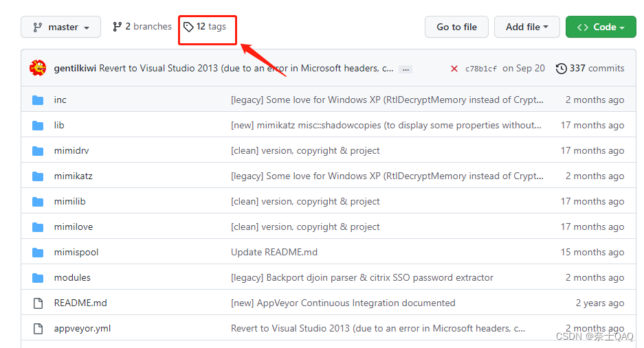Open the README.md file

pyautogui.click(x=80, y=303)
